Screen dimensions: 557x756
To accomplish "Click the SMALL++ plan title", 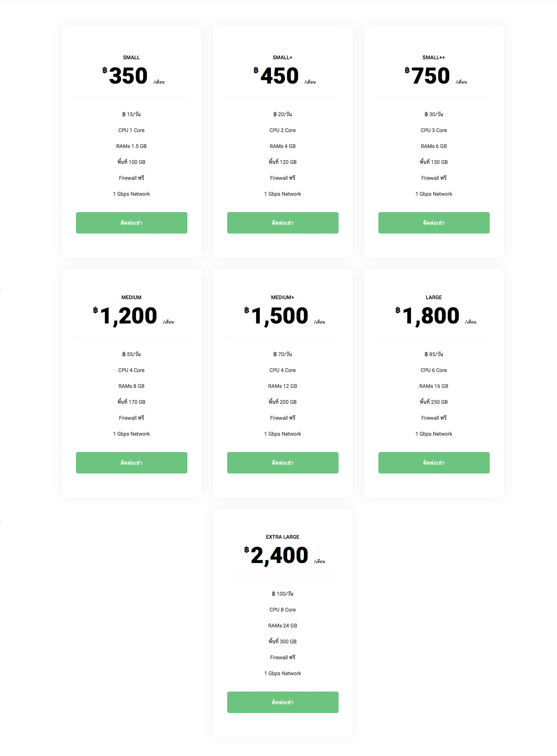I will [434, 58].
